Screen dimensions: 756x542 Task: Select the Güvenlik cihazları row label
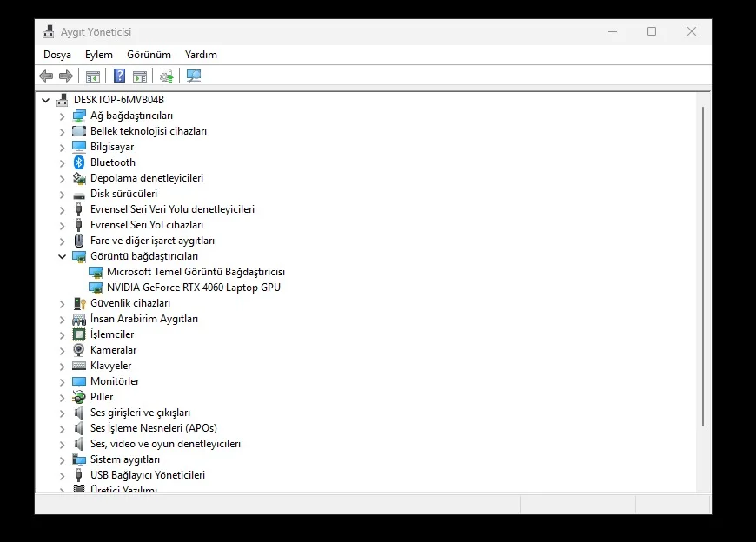130,303
